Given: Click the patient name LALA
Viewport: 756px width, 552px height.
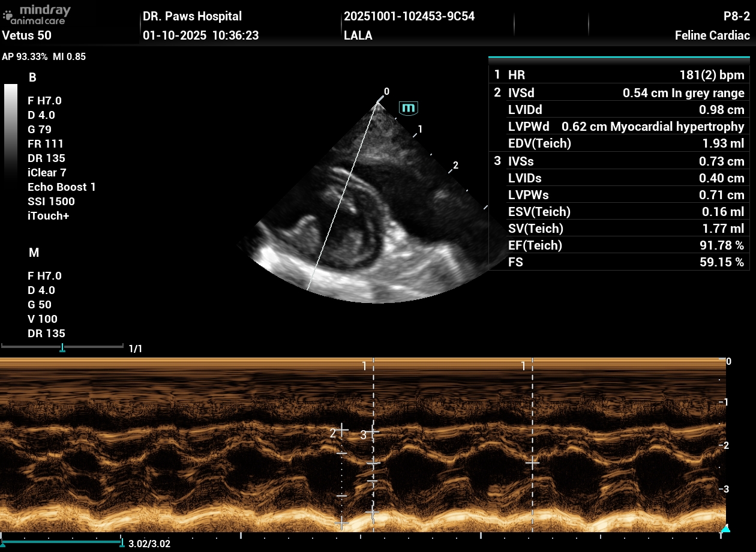Looking at the screenshot, I should [358, 35].
